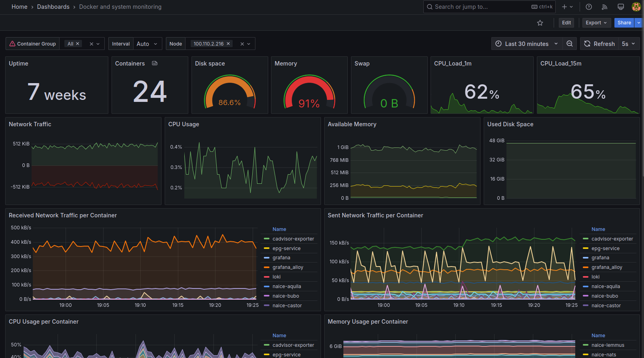
Task: Open the help question mark menu
Action: point(588,7)
